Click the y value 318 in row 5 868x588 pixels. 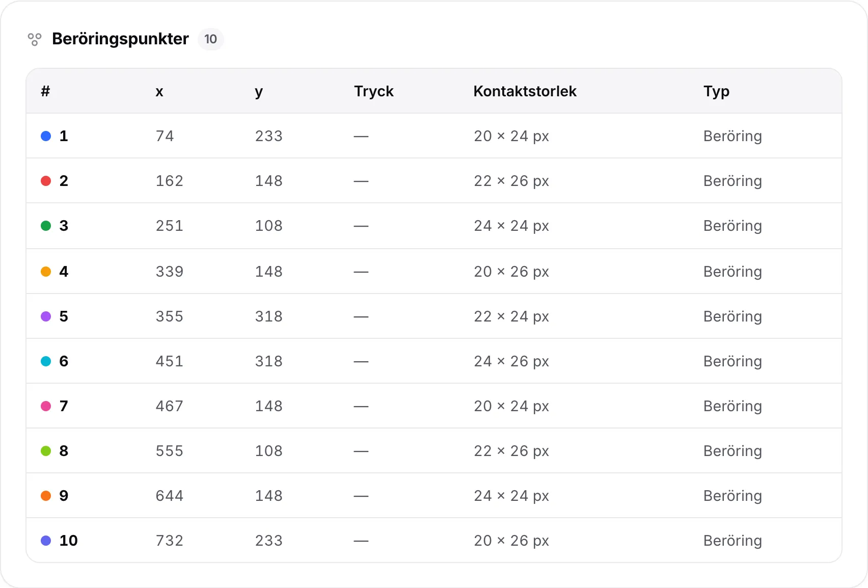tap(269, 316)
